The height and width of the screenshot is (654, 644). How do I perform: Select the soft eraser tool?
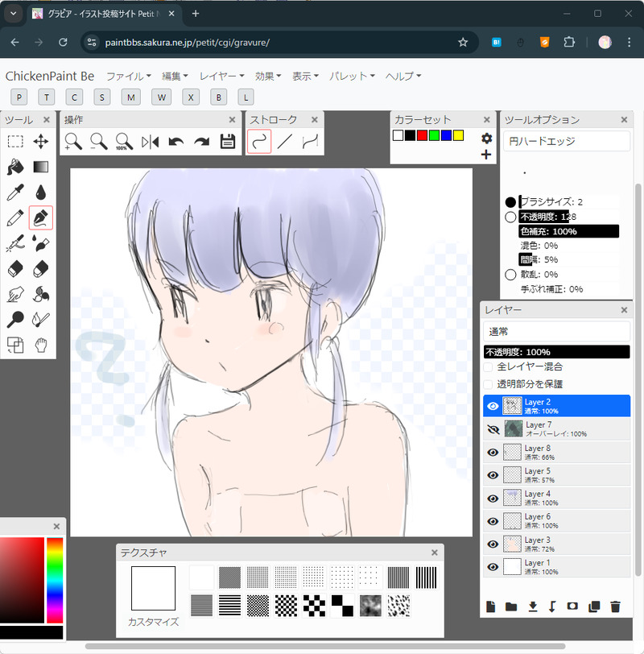pos(41,269)
